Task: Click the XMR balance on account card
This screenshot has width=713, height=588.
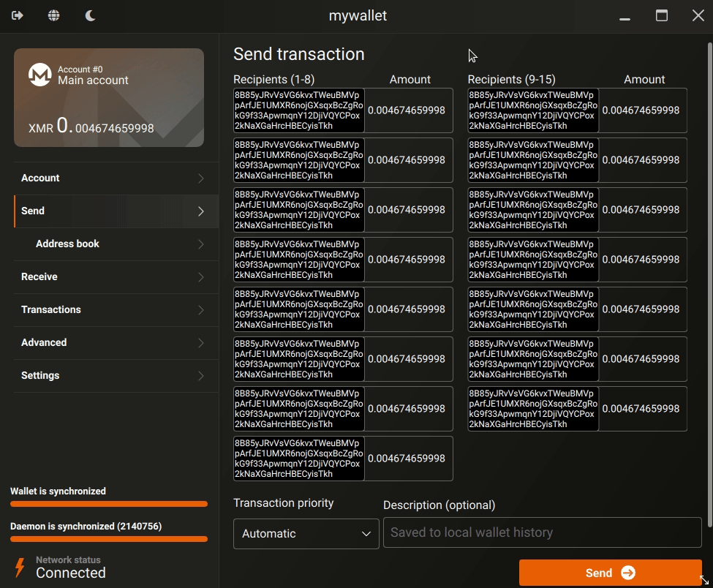Action: coord(91,126)
